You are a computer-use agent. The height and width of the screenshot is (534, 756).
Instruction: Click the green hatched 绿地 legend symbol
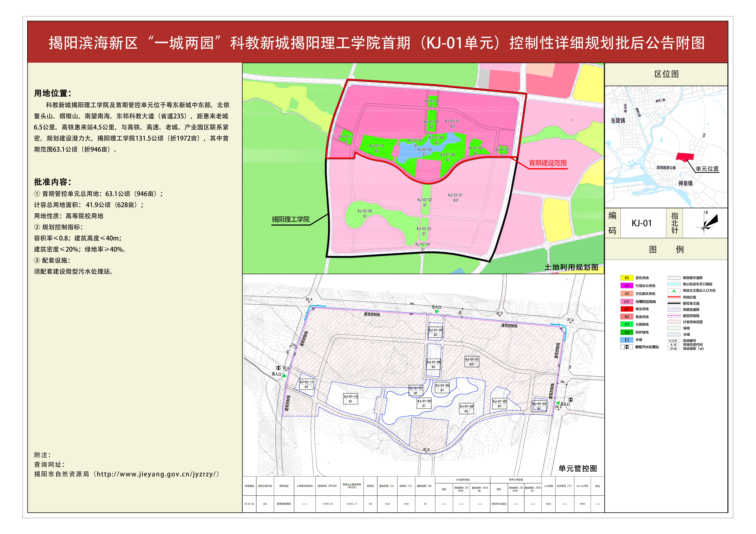tap(674, 328)
